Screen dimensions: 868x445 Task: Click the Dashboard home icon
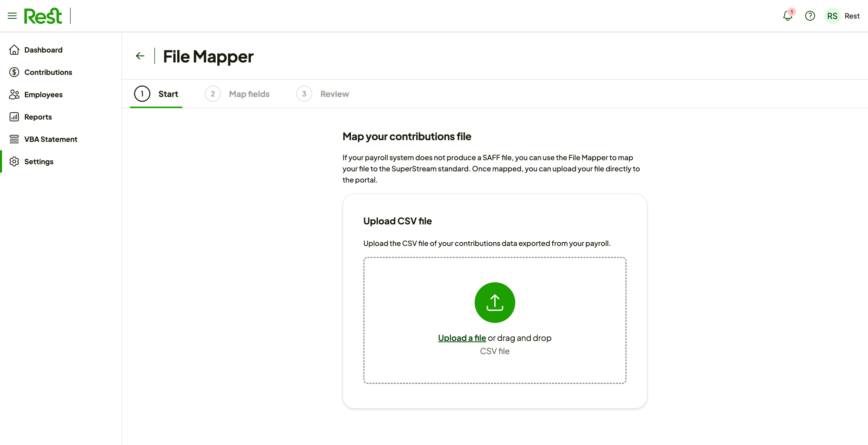tap(14, 50)
